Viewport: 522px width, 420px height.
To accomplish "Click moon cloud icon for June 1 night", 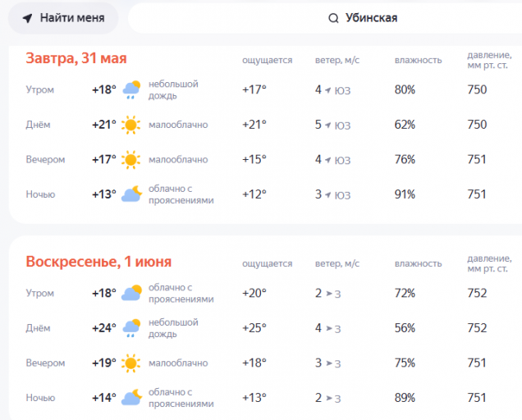I will pyautogui.click(x=131, y=398).
